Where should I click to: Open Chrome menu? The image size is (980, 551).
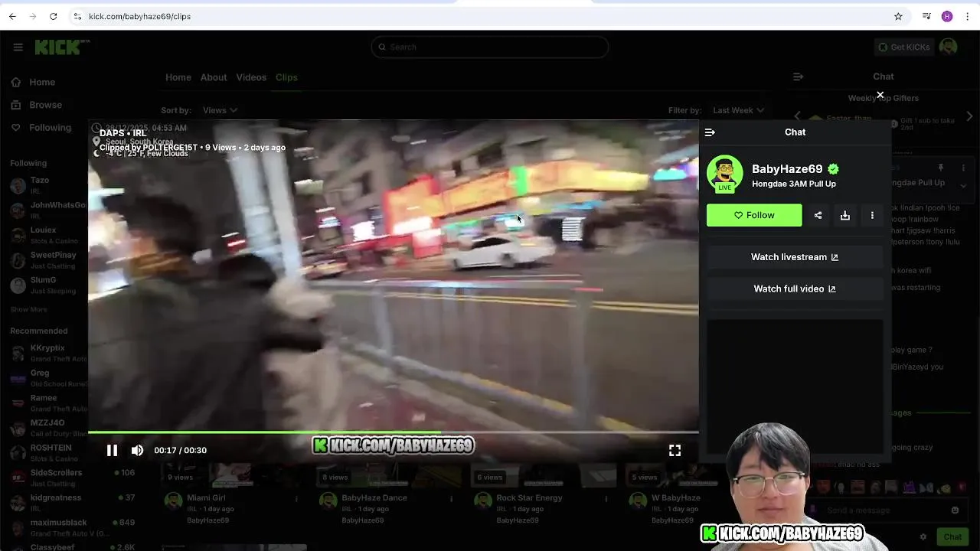coord(968,16)
